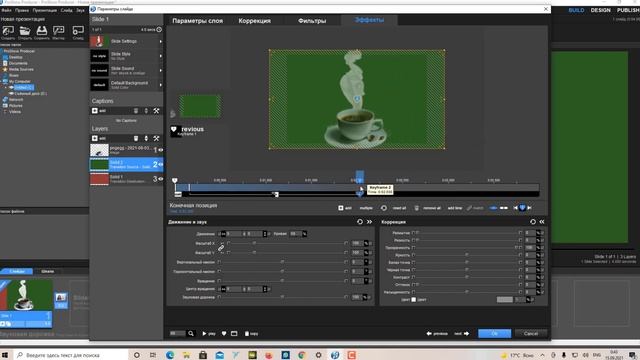
Task: Jump to previous keyframe arrow icon
Action: coord(515,208)
